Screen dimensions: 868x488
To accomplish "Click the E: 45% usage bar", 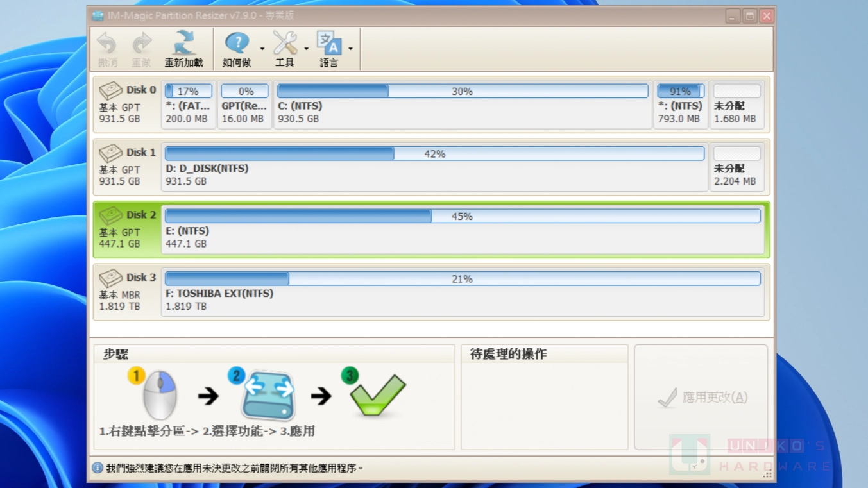I will click(x=463, y=216).
